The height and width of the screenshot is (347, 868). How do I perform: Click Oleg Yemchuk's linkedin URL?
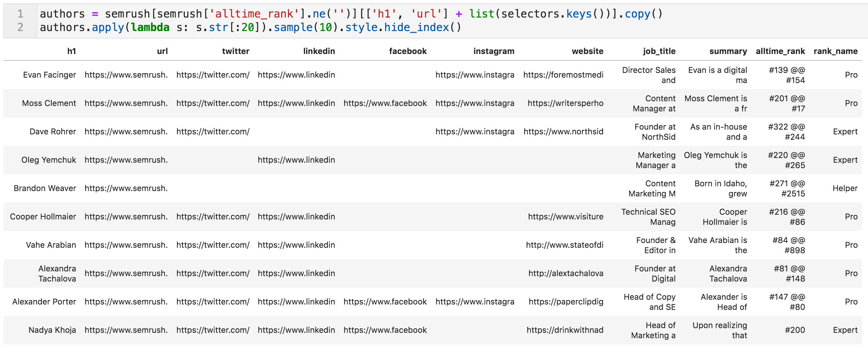(296, 160)
